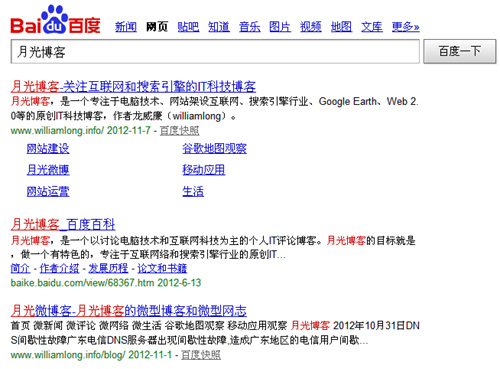The width and height of the screenshot is (500, 369).
Task: Jump to 作者介绍 section link
Action: [59, 268]
